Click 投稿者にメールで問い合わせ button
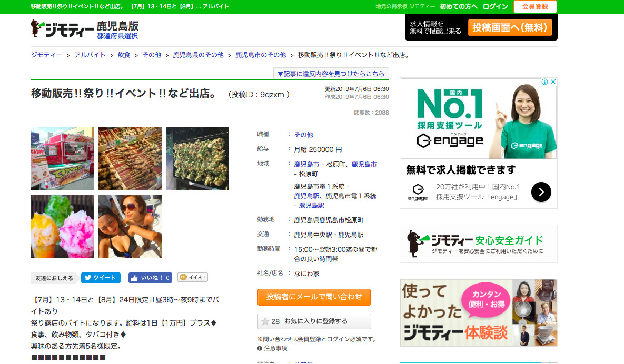The width and height of the screenshot is (624, 364). tap(314, 297)
